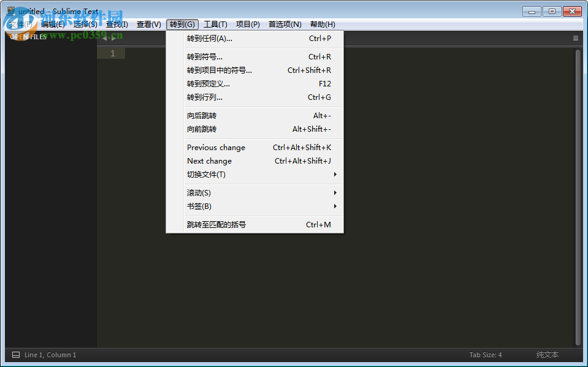Click the hamburger overflow icon at top right

(x=575, y=37)
